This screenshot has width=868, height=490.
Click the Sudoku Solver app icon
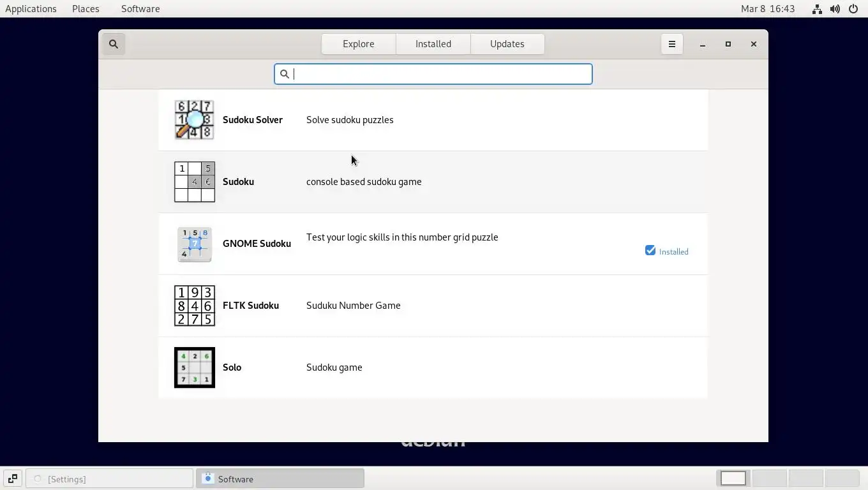click(195, 120)
